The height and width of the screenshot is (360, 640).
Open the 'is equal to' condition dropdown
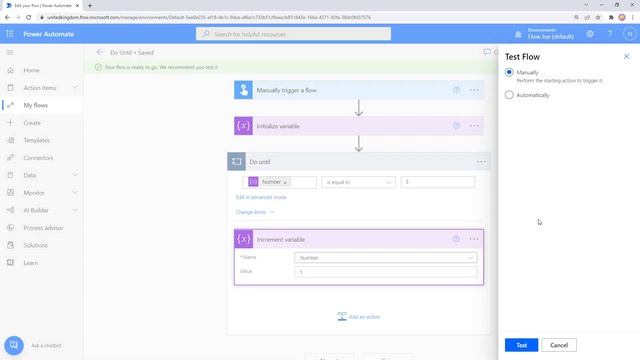[358, 182]
